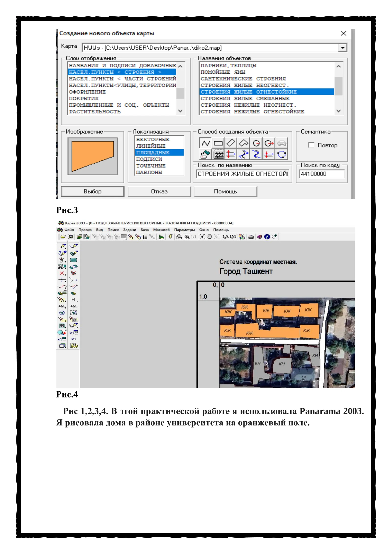The image size is (392, 554).
Task: Select ПЛОЩАДНЫЕ in Локализация list
Action: point(159,152)
